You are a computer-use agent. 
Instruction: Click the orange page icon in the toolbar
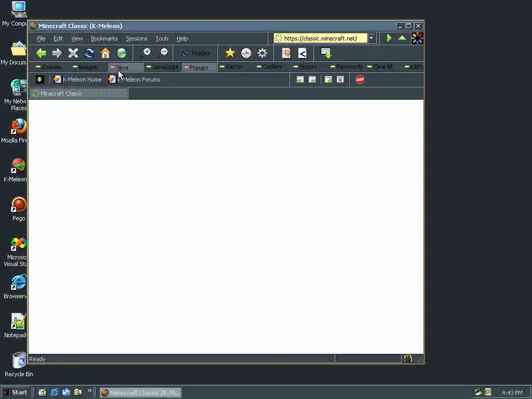[x=286, y=53]
